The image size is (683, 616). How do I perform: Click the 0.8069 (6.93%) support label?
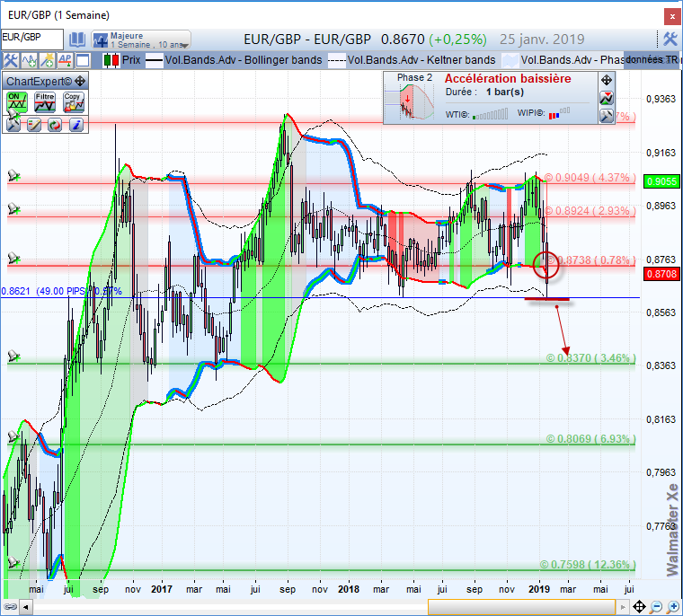[590, 438]
